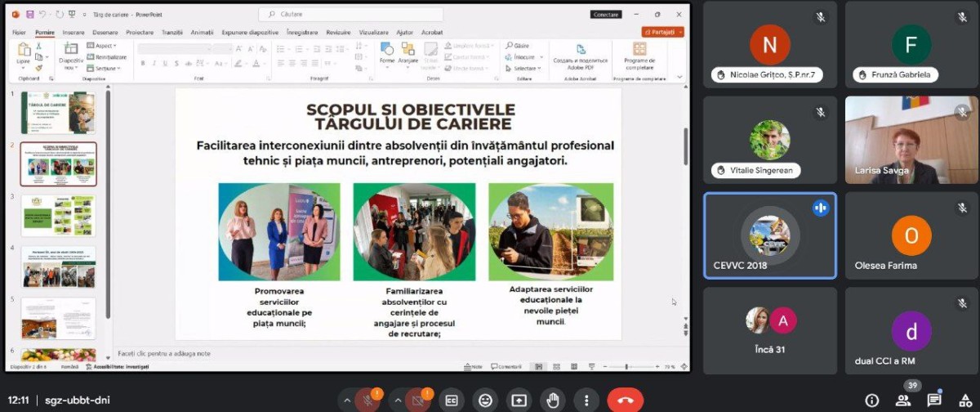Switch to the Desenare tab
980x412 pixels.
(x=105, y=32)
